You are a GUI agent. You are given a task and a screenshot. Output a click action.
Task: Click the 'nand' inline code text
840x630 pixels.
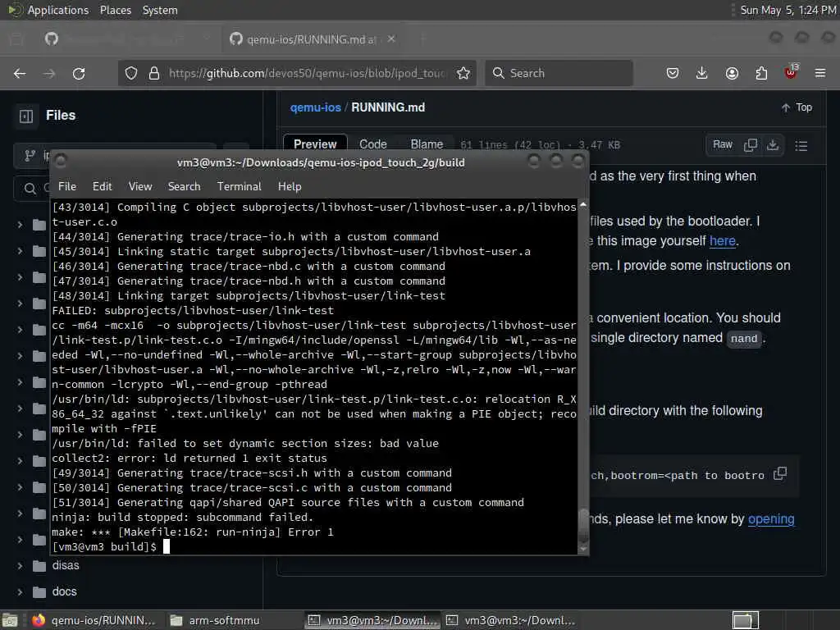pyautogui.click(x=743, y=339)
